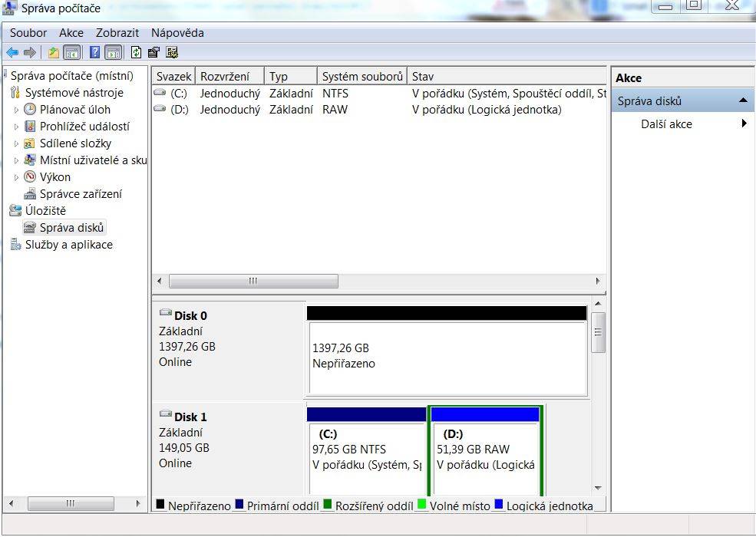Screen dimensions: 756x537
Task: Click the Výkon performance icon
Action: (30, 176)
